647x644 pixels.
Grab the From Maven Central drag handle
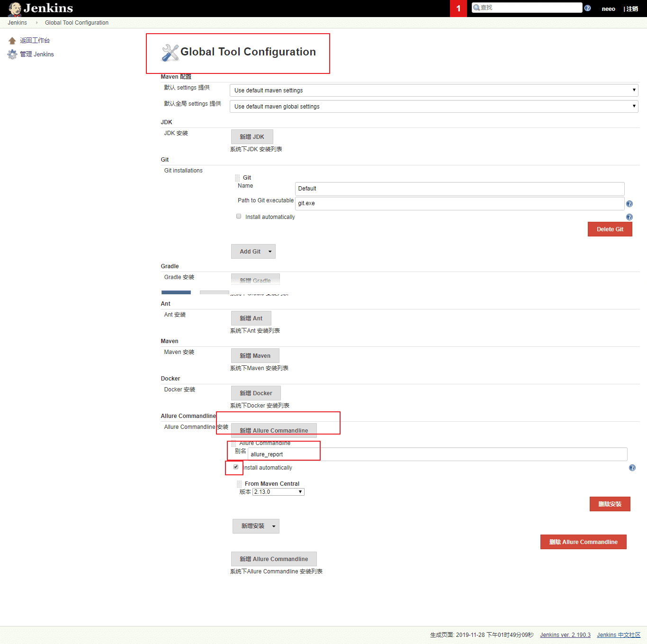coord(239,484)
